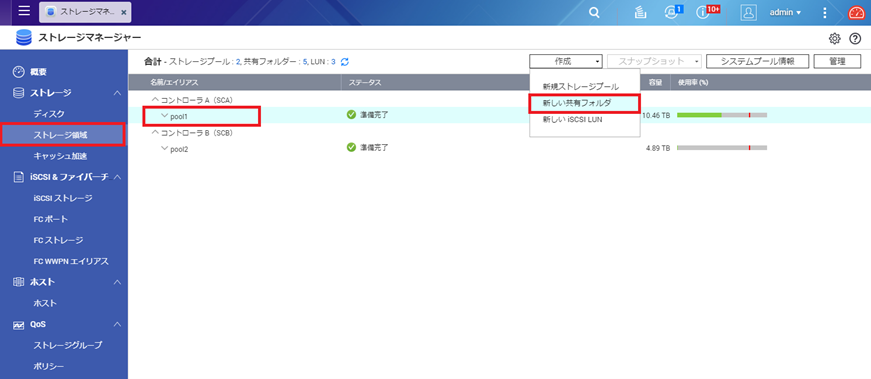Collapse コントローラ A (SCA) tree node
The image size is (871, 379).
(155, 101)
